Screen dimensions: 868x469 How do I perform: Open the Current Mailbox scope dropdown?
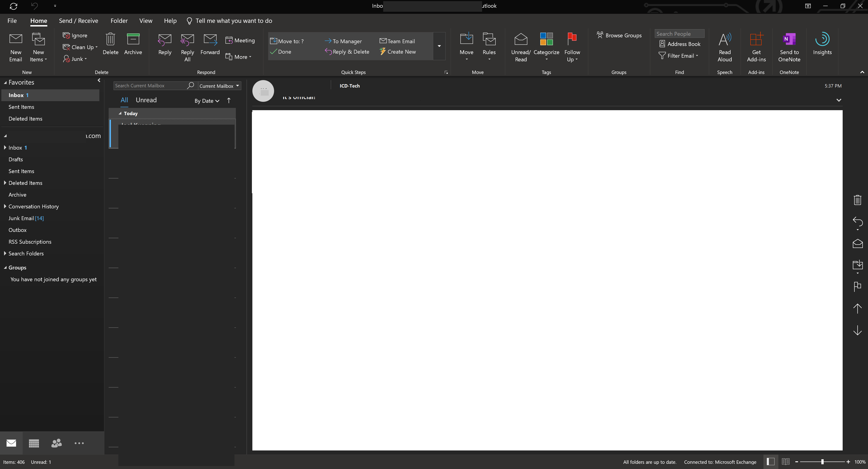tap(219, 86)
